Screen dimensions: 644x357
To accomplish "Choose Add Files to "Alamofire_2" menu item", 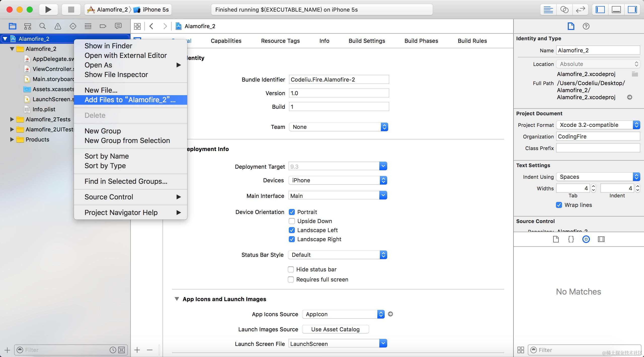I will point(130,100).
